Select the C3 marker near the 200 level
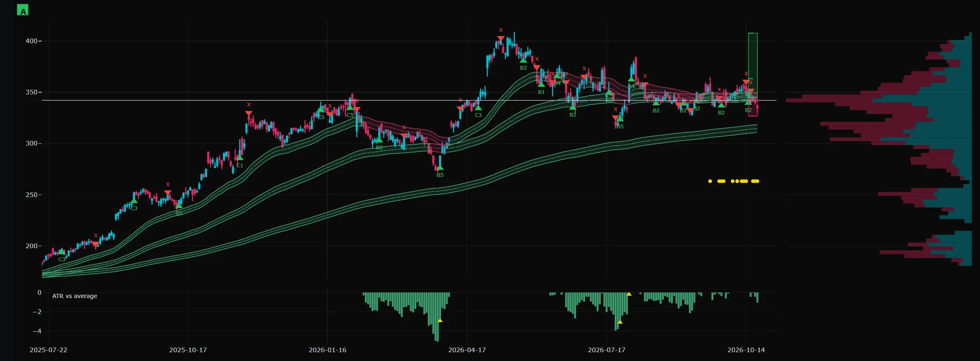Screen dimensions: 980x361 click(x=62, y=252)
